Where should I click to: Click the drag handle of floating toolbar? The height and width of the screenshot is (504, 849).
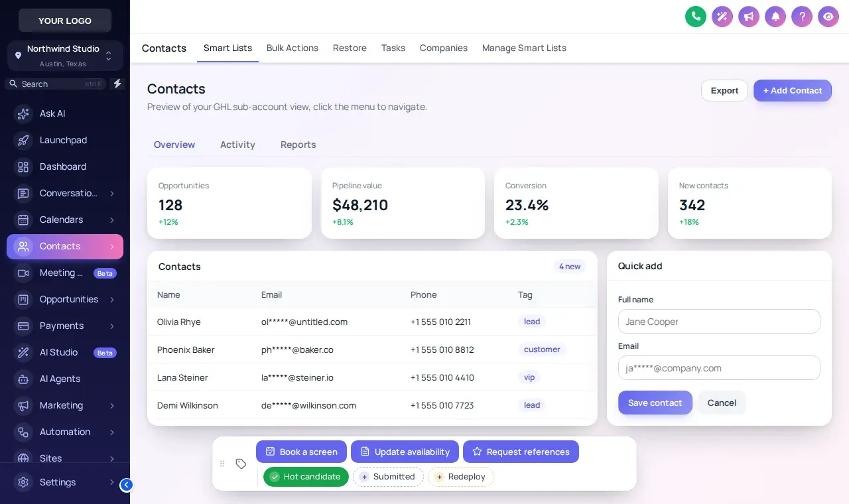point(222,464)
